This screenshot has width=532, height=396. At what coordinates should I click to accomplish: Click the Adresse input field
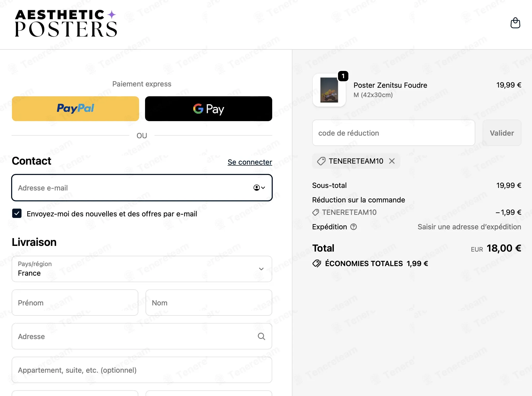pos(142,336)
